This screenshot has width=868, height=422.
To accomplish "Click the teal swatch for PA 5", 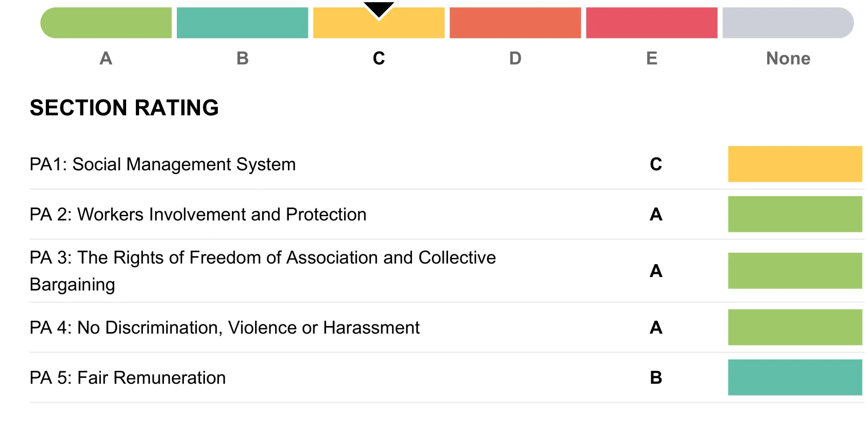I will pyautogui.click(x=795, y=377).
